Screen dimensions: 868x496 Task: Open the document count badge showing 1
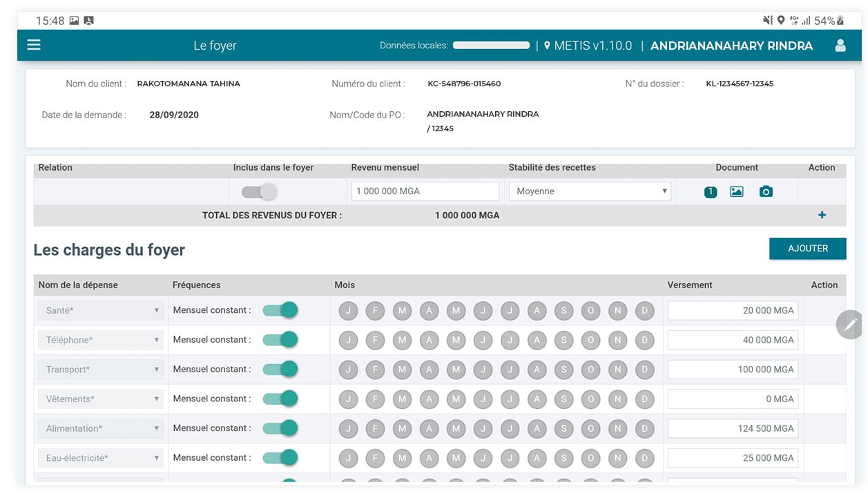[711, 192]
